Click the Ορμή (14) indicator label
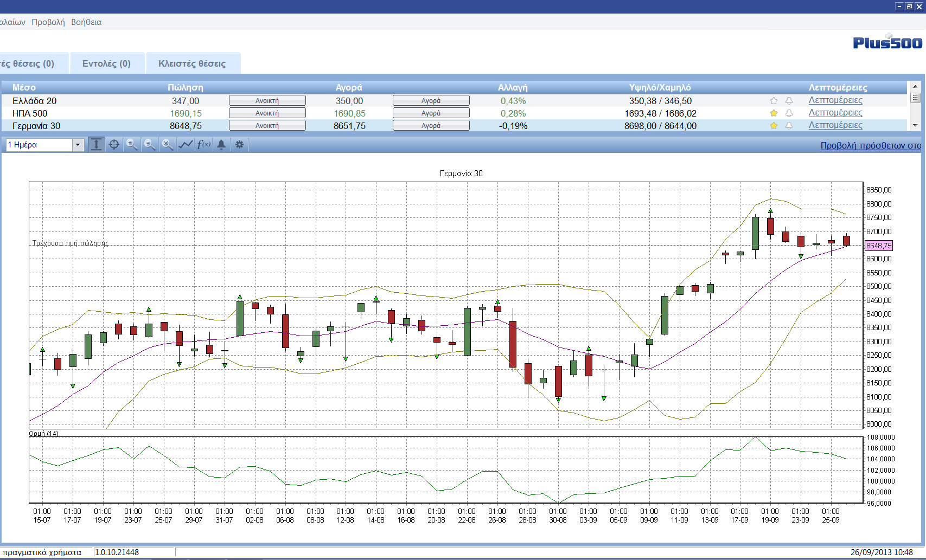This screenshot has width=926, height=560. tap(43, 434)
